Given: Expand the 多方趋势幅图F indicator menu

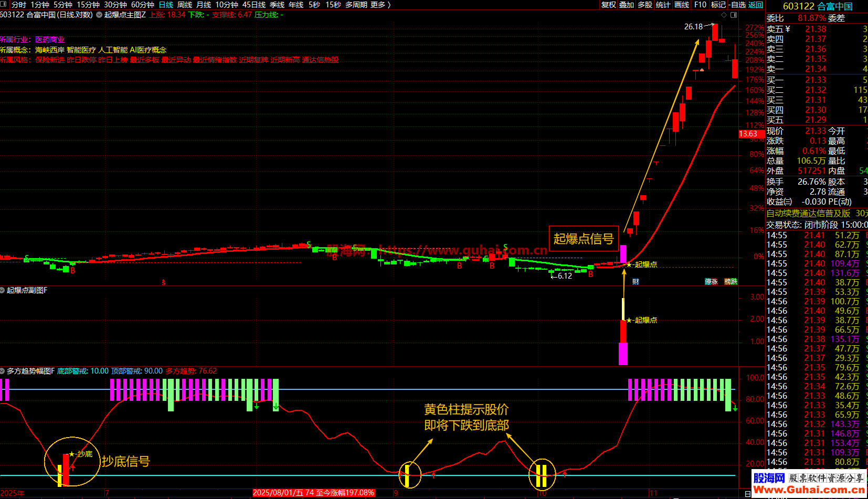Looking at the screenshot, I should point(3,371).
